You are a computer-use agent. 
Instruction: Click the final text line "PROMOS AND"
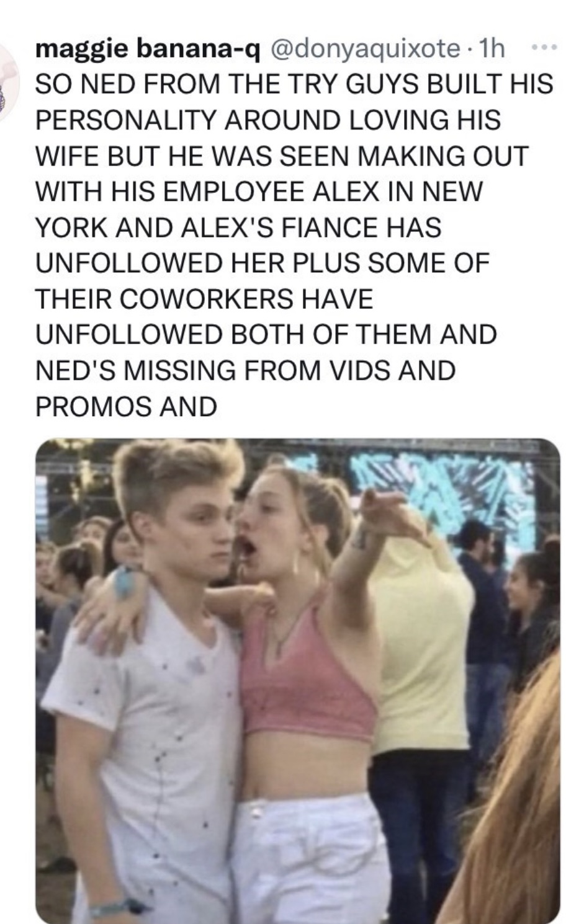click(x=127, y=406)
